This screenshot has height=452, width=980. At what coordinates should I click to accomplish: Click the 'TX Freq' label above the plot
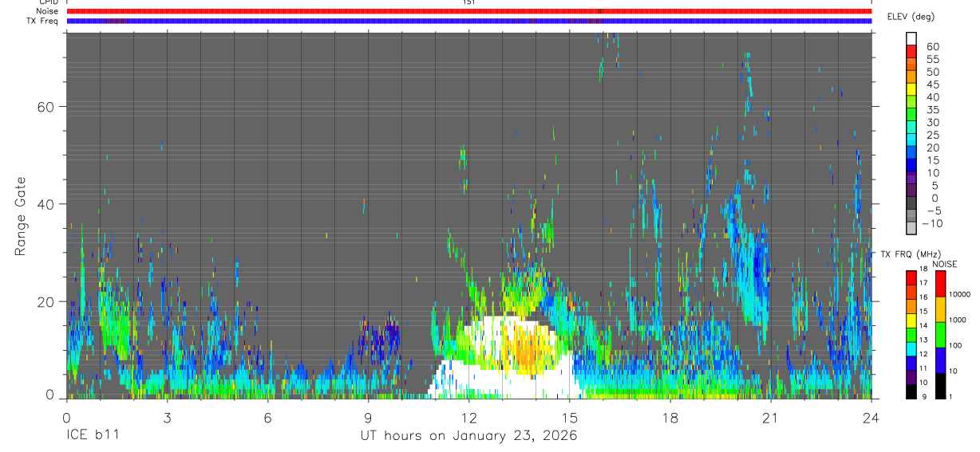pyautogui.click(x=42, y=21)
